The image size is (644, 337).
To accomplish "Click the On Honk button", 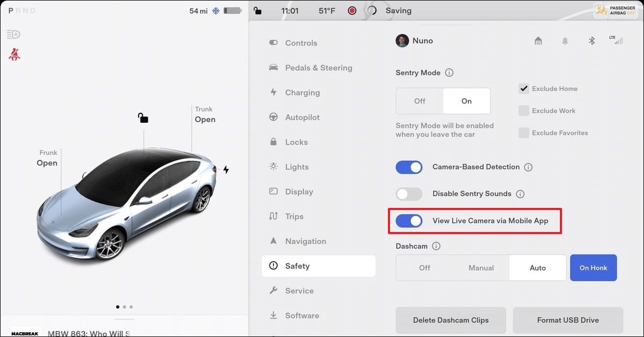I will click(594, 268).
